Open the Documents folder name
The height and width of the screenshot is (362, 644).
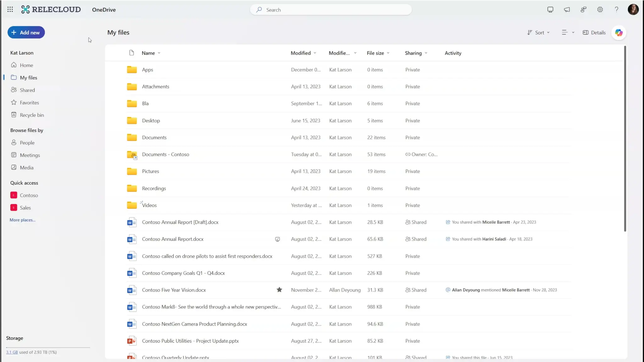point(154,137)
